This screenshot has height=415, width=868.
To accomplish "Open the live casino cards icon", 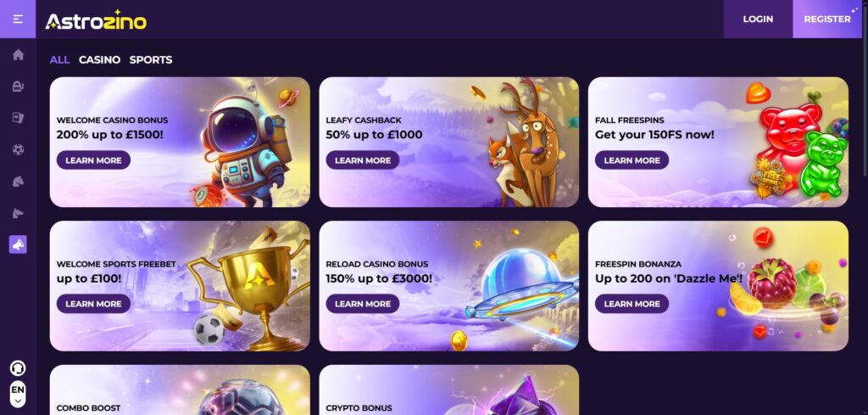I will [x=19, y=117].
